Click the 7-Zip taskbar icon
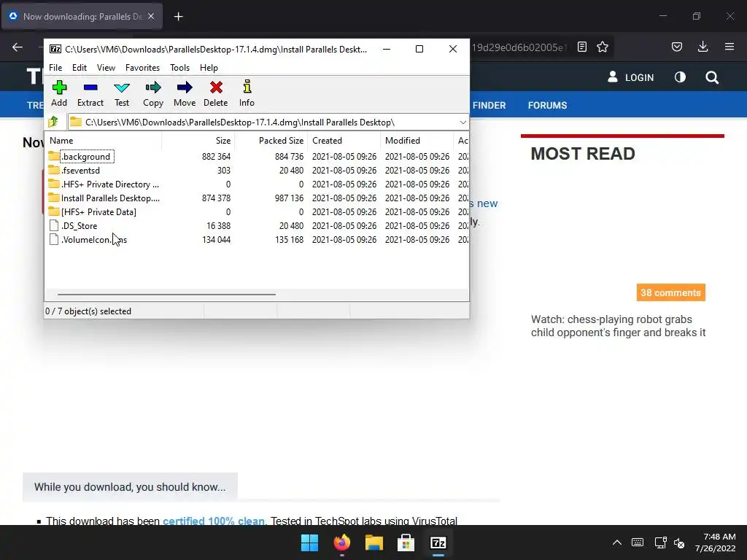 click(438, 542)
